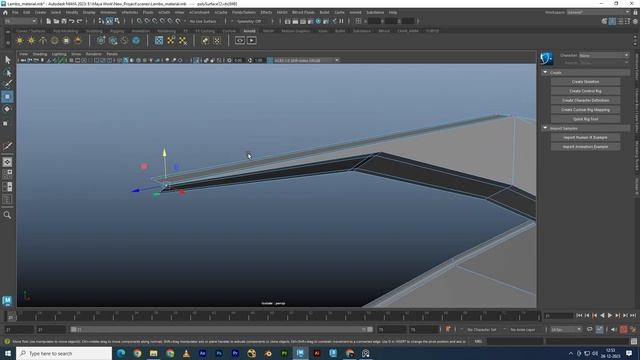The height and width of the screenshot is (360, 640).
Task: Switch to the Rigging shelf tab
Action: coord(117,31)
